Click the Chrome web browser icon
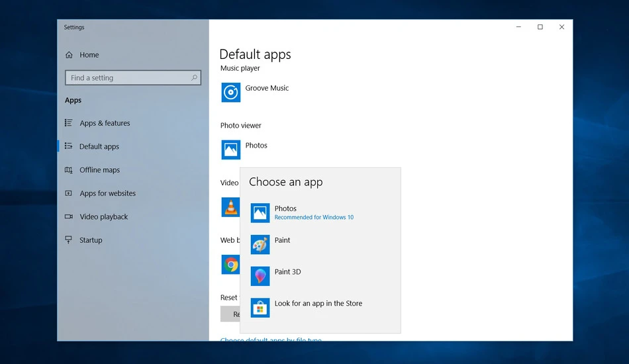629x364 pixels. [230, 265]
